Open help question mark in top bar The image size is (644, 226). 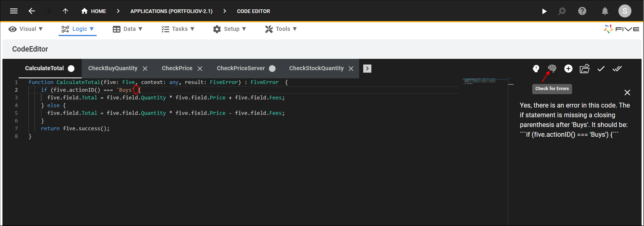coord(582,11)
